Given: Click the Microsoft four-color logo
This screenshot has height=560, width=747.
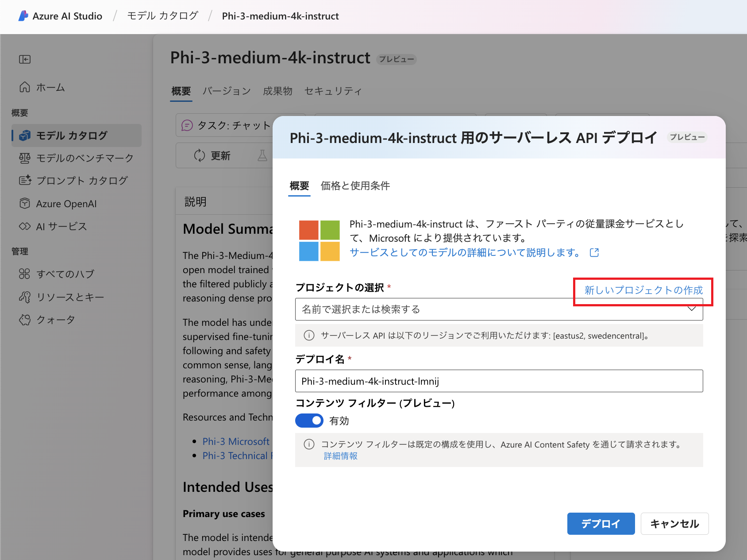Looking at the screenshot, I should click(320, 241).
